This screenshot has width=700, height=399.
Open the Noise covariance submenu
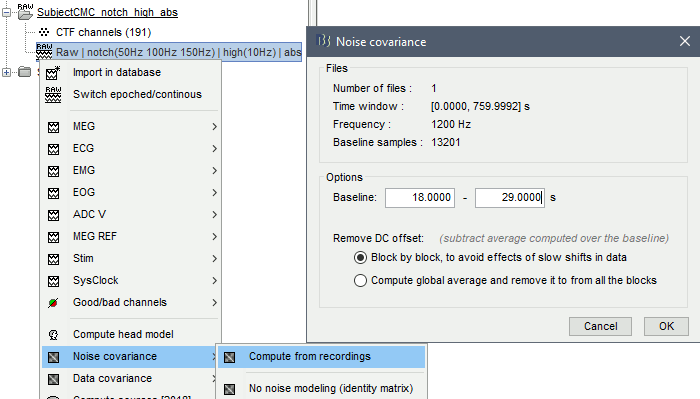pos(129,357)
